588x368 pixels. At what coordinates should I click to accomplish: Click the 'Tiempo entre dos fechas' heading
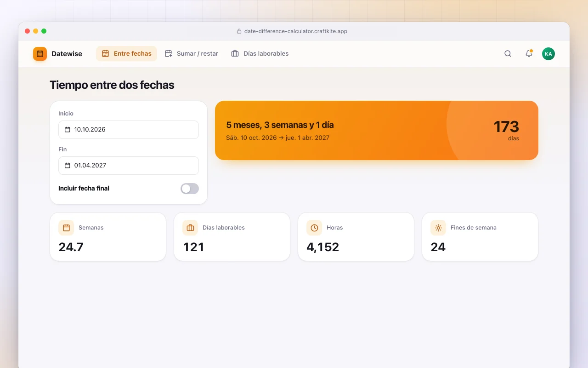(x=112, y=85)
